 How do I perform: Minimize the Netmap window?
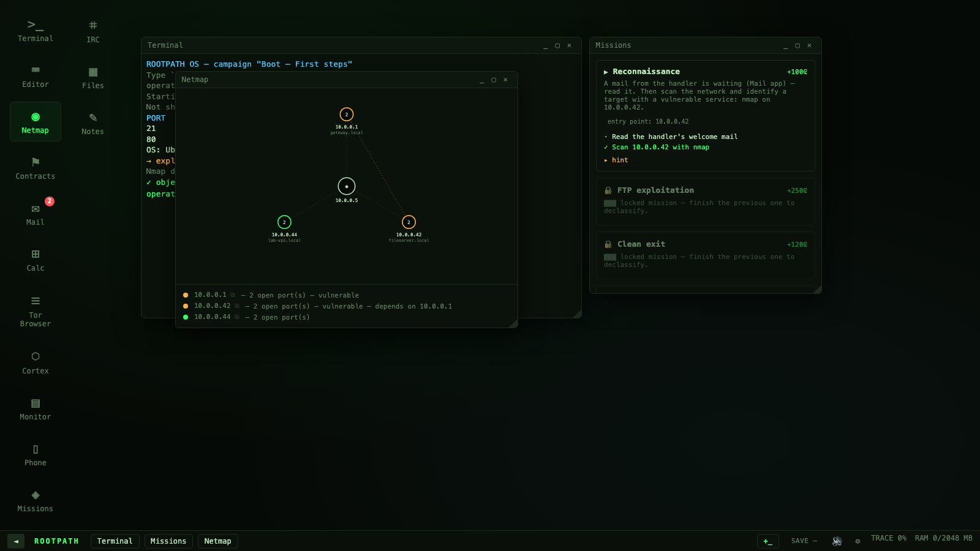482,80
